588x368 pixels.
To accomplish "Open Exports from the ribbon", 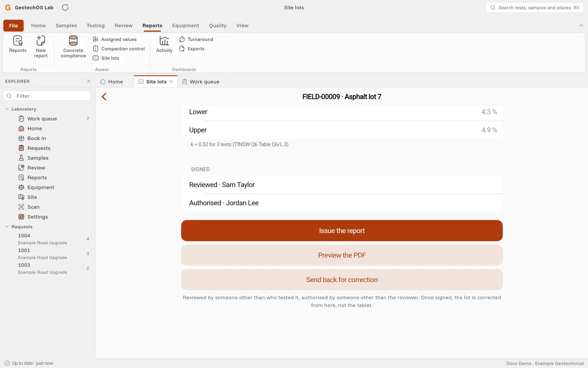I will click(192, 49).
